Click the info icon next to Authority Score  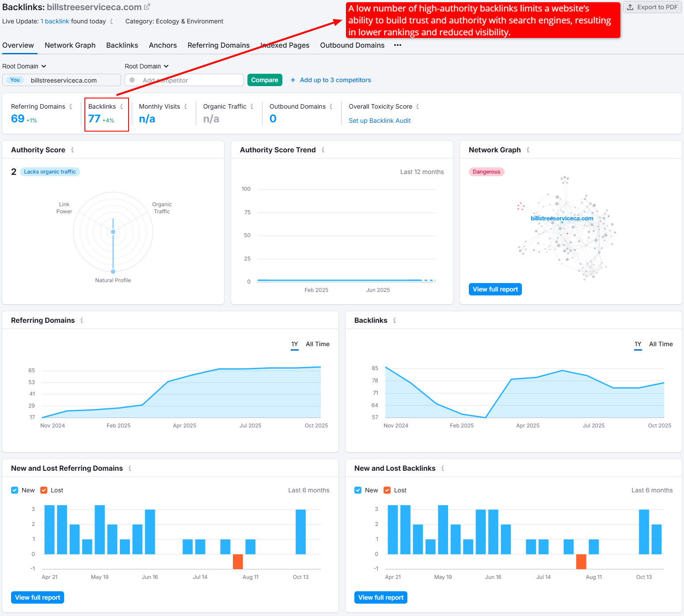[72, 150]
